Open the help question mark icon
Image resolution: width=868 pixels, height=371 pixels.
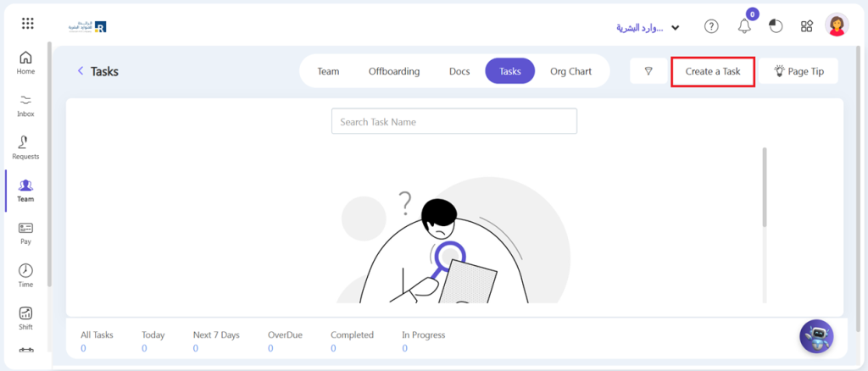point(712,26)
